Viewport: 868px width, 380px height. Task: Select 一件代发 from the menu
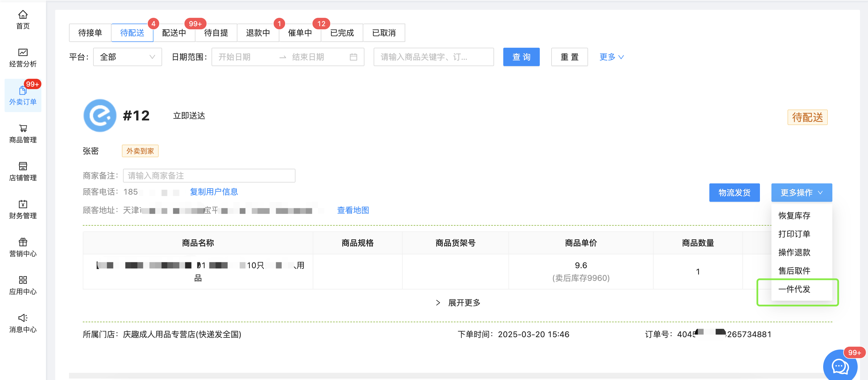pyautogui.click(x=794, y=289)
